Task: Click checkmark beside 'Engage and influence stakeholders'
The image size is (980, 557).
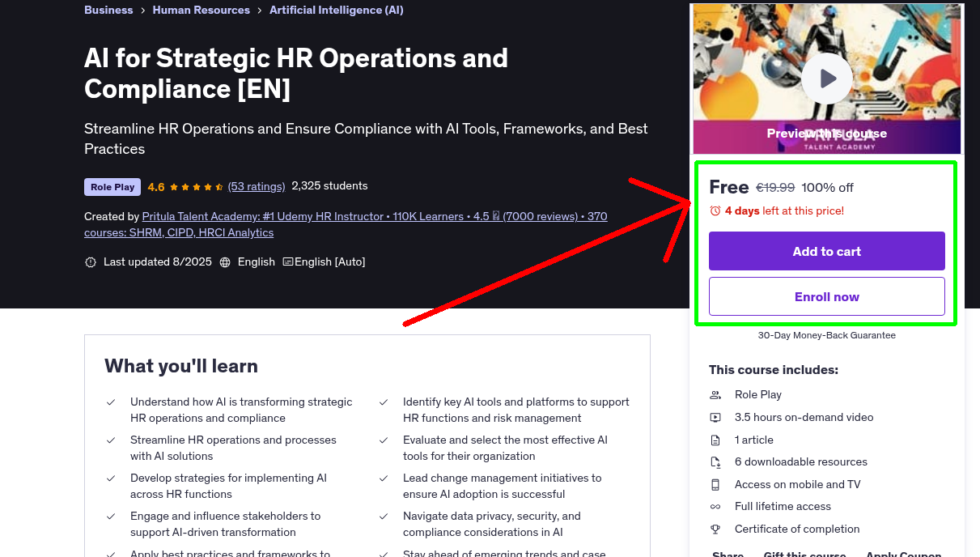Action: coord(111,516)
